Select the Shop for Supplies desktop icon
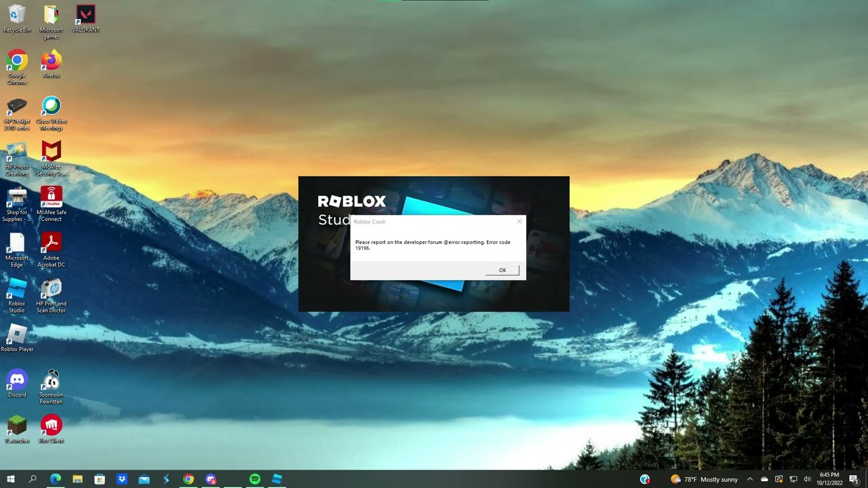Screen dimensions: 868x488 [x=17, y=204]
